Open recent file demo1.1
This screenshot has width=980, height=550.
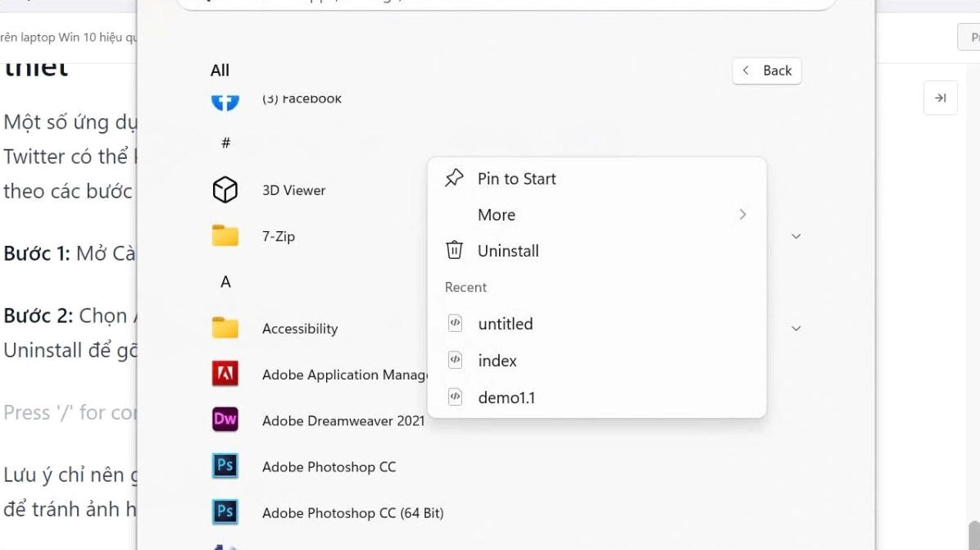[x=506, y=398]
